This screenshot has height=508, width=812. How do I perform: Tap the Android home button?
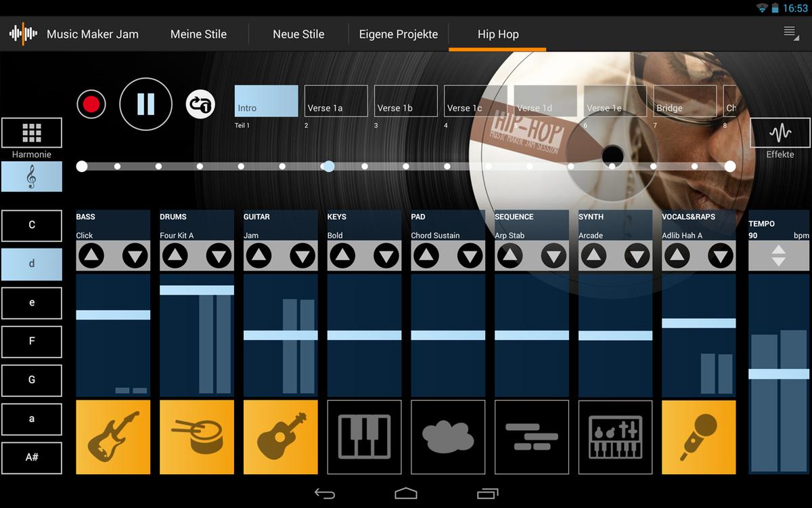click(x=406, y=493)
